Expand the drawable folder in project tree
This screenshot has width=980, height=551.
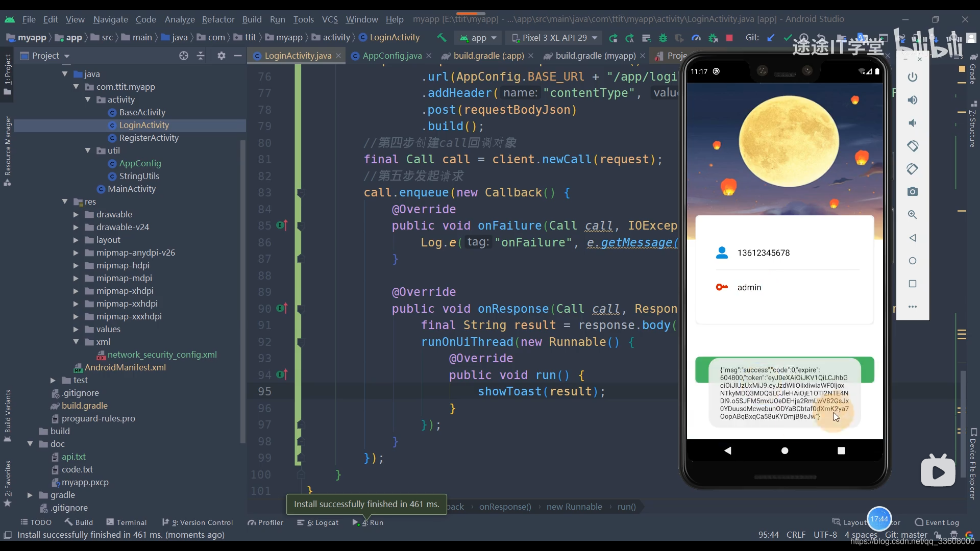(x=77, y=214)
